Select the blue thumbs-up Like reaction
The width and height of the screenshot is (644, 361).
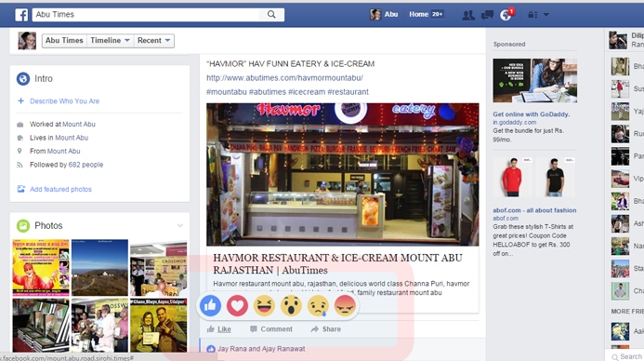coord(210,305)
